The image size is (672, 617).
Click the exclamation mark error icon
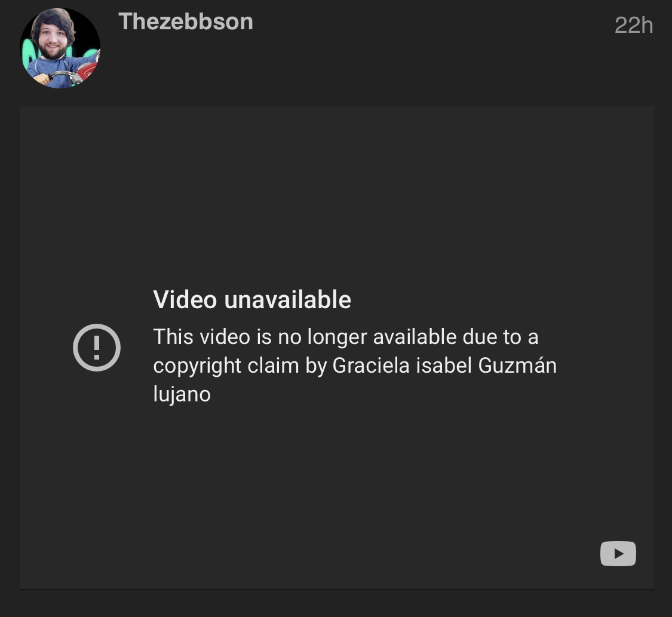tap(96, 348)
